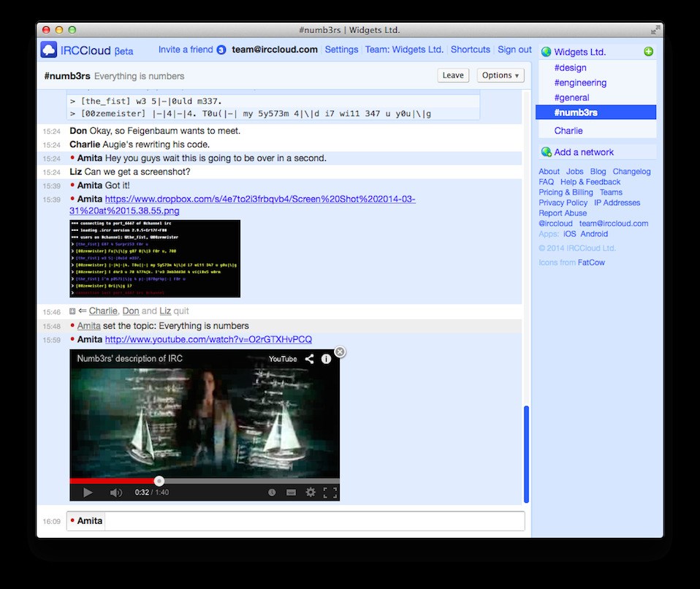Click Sign out
The image size is (700, 589).
pos(514,50)
